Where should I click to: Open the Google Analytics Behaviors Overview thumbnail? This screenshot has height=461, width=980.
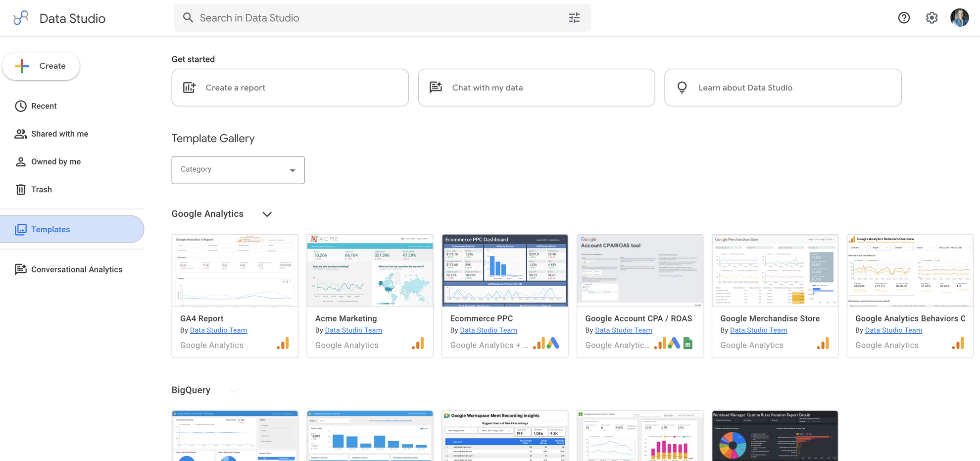pos(910,270)
